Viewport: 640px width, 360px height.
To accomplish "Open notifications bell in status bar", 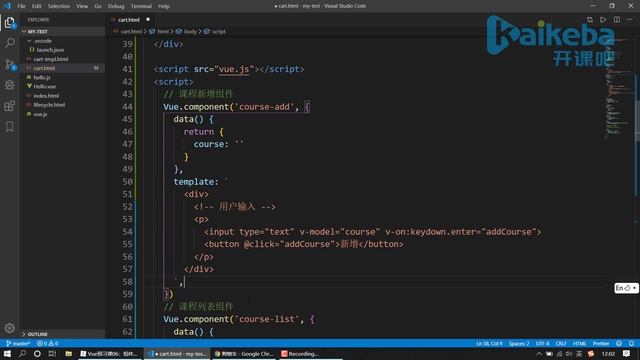I will [x=631, y=343].
